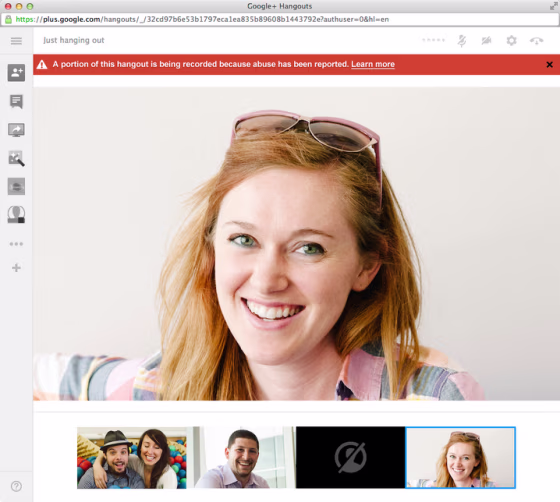Select the smiling man's video thumbnail

241,458
